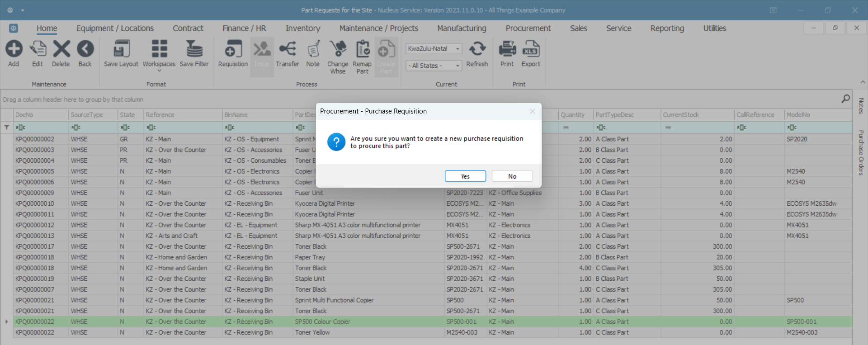Switch to the Inventory tab
Image resolution: width=868 pixels, height=345 pixels.
[x=303, y=28]
